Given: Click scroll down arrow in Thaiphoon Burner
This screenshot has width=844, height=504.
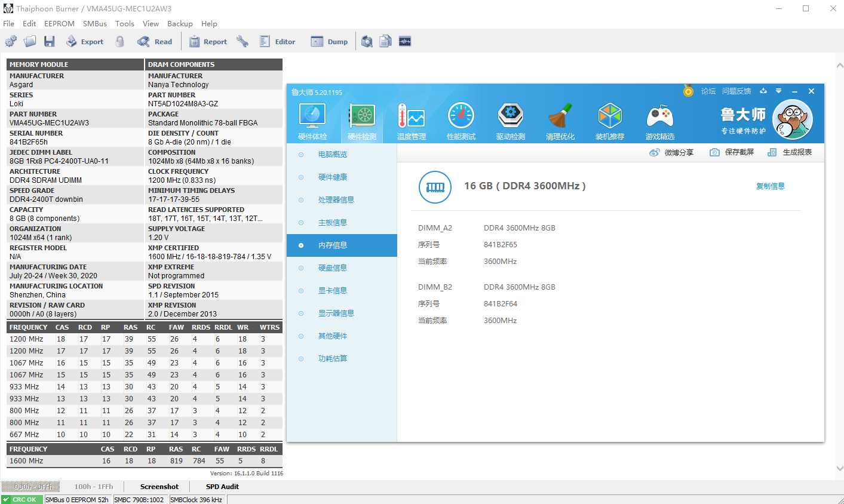Looking at the screenshot, I should pos(840,469).
